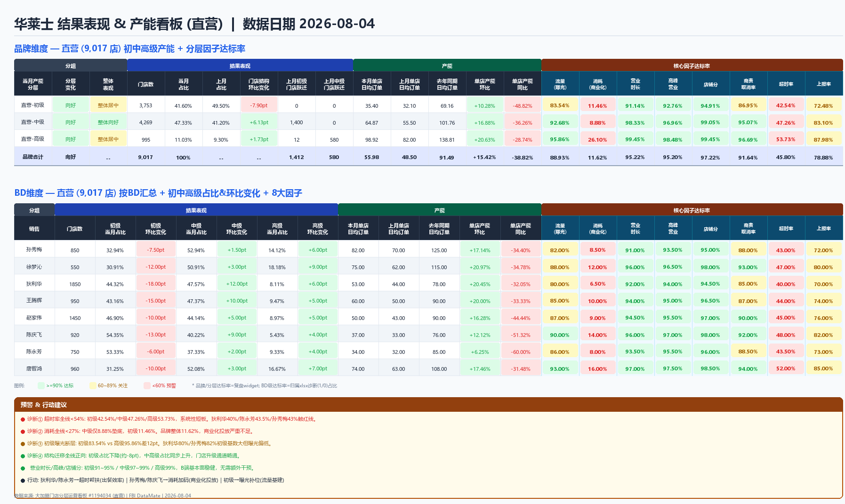Select salesperson '孙秀梅'
This screenshot has width=845, height=504.
click(x=34, y=250)
